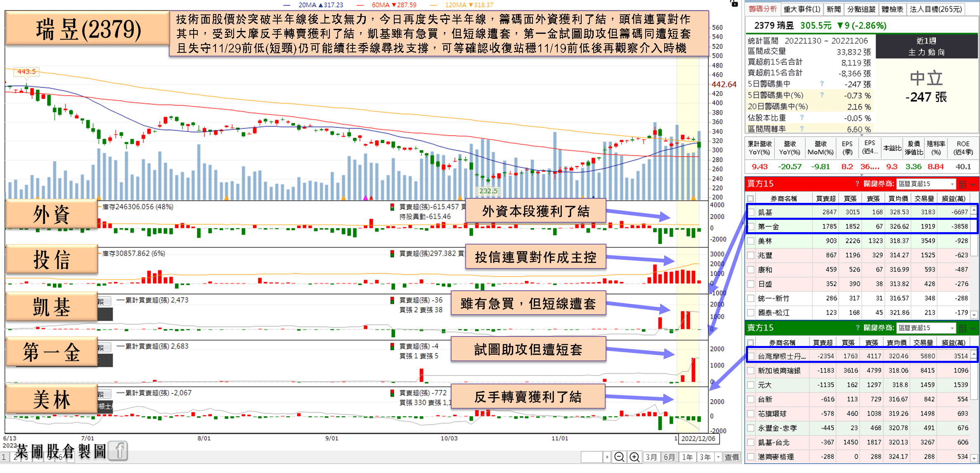Switch to the 籌碼分析 tab
Image resolution: width=980 pixels, height=473 pixels.
pos(762,9)
